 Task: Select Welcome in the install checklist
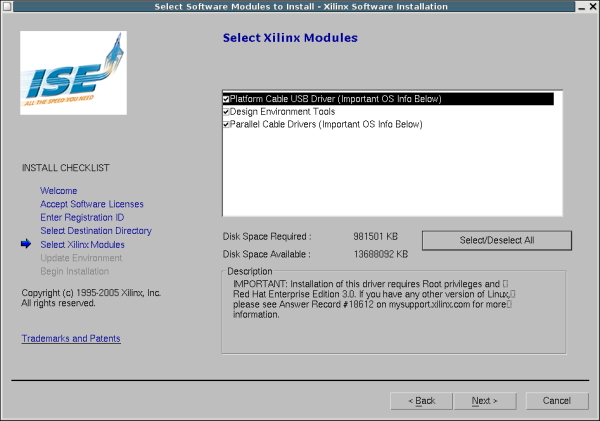coord(58,190)
